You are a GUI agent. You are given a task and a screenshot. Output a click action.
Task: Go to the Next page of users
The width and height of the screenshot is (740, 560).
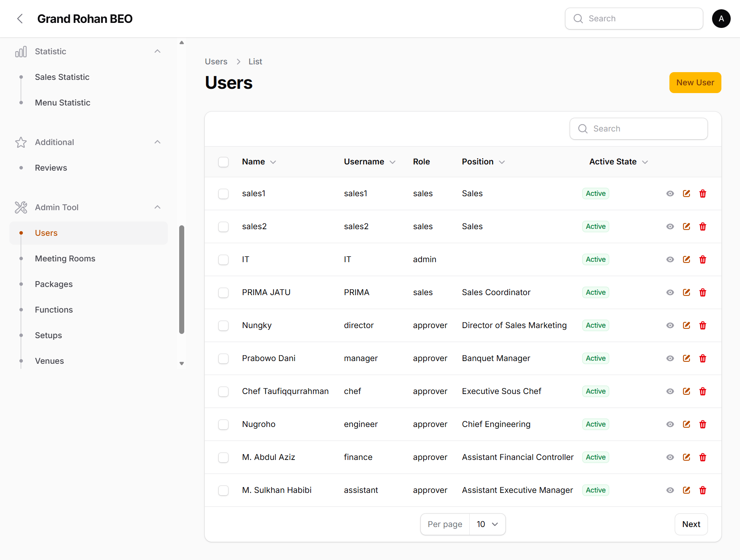pos(691,524)
